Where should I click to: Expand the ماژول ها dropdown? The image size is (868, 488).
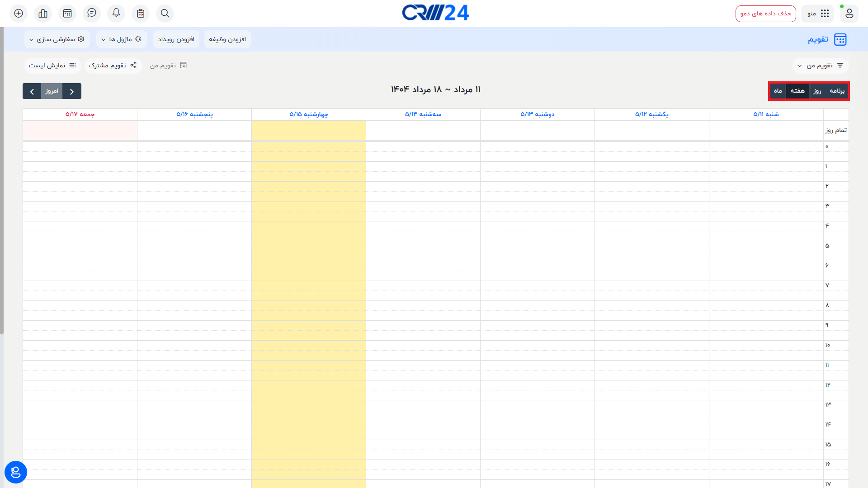pyautogui.click(x=121, y=39)
